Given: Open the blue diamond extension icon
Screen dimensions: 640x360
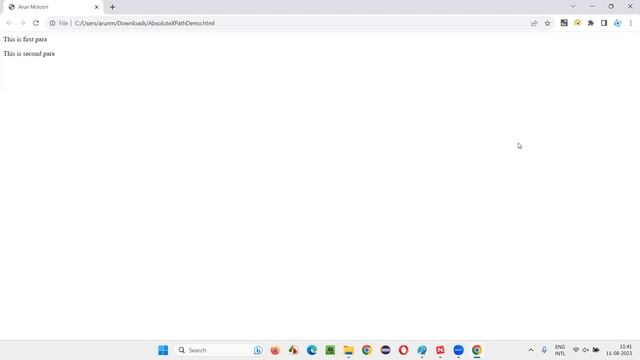Looking at the screenshot, I should 618,23.
